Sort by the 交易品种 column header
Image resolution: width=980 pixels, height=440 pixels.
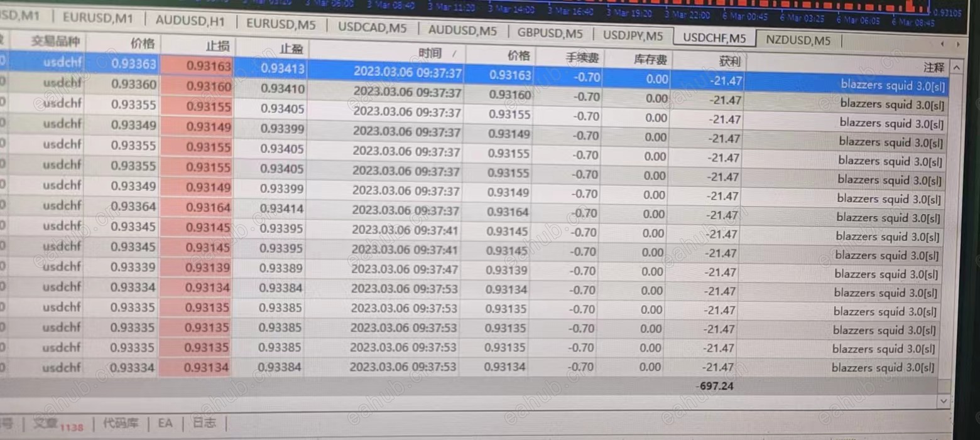56,41
